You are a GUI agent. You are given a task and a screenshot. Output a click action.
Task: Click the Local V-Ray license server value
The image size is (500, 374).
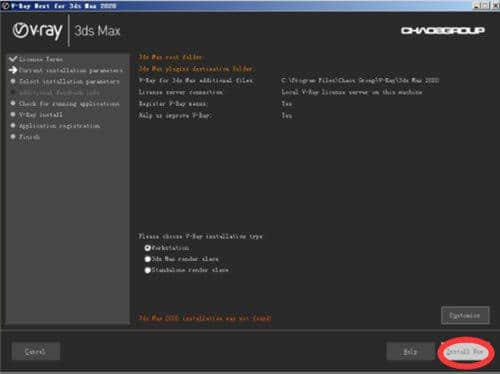pyautogui.click(x=352, y=92)
